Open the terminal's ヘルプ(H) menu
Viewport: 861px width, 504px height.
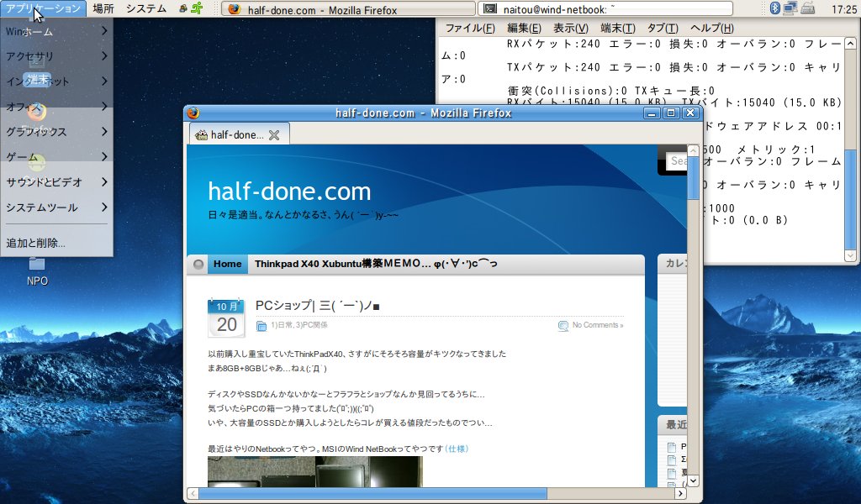click(x=711, y=28)
